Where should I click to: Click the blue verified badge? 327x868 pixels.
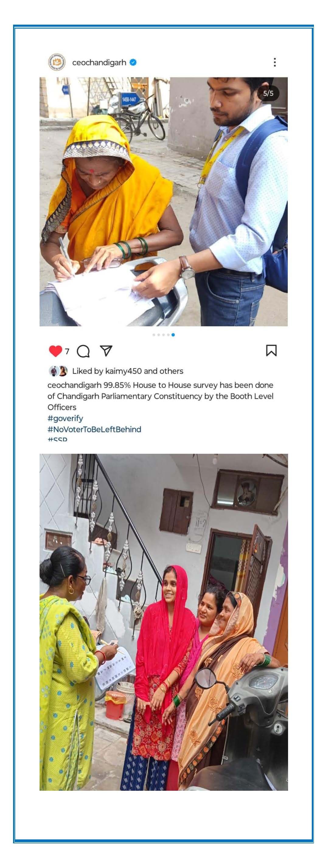pyautogui.click(x=133, y=62)
